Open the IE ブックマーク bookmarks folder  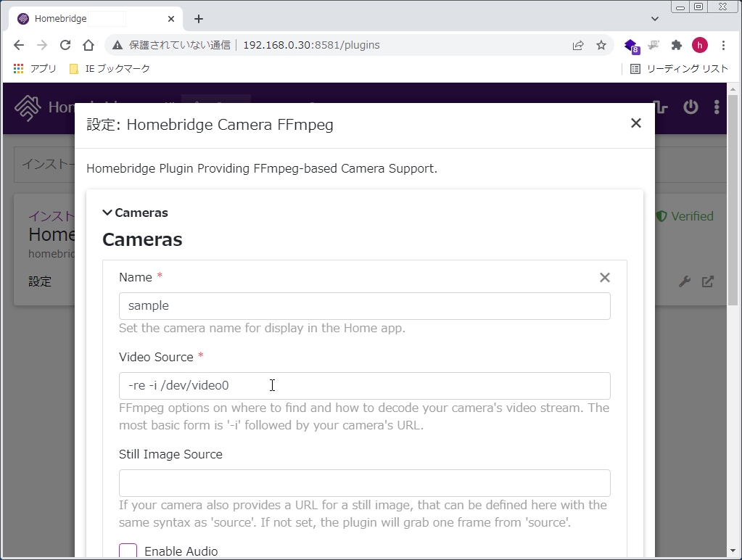tap(110, 69)
